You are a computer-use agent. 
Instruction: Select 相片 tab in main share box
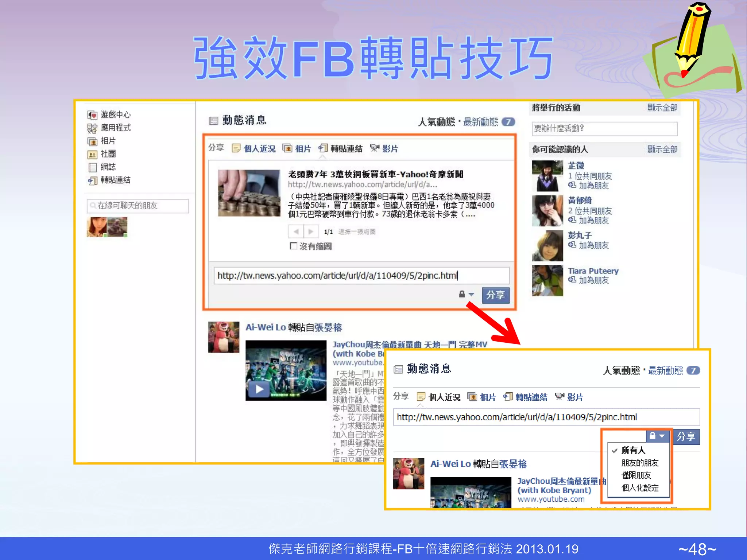coord(297,148)
